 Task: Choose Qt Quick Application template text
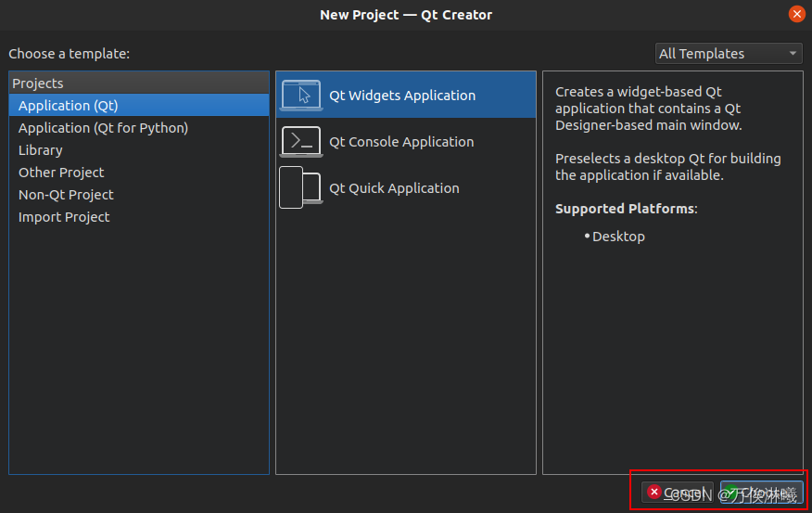pyautogui.click(x=394, y=188)
